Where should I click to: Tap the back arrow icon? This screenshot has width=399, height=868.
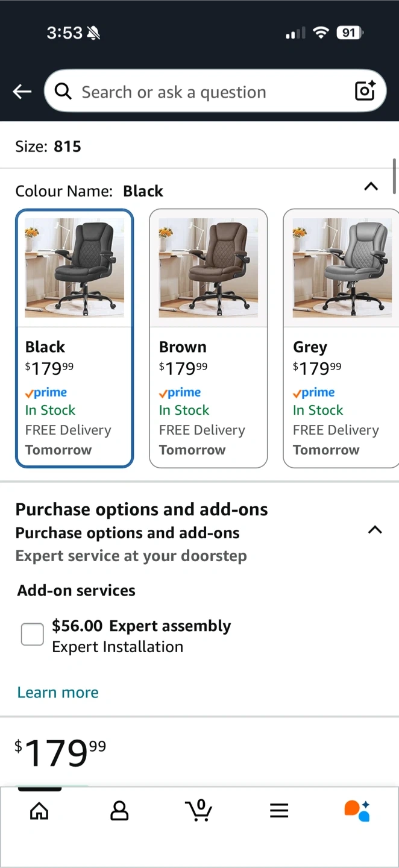[22, 92]
